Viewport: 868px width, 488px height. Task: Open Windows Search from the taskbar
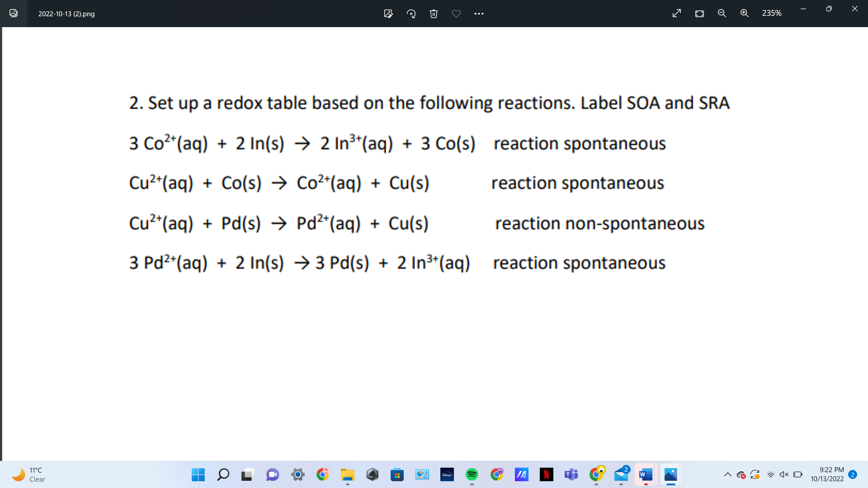click(223, 475)
